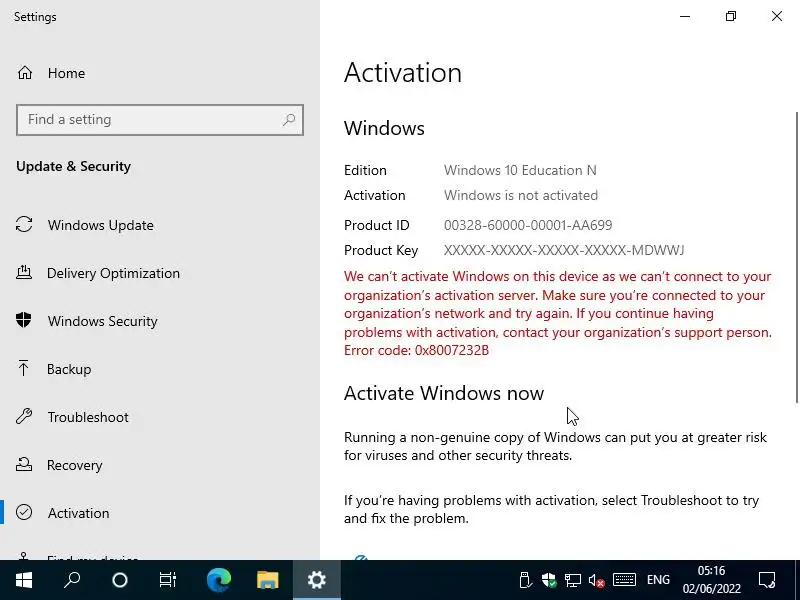
Task: Click the Activate Windows now heading
Action: pyautogui.click(x=444, y=393)
